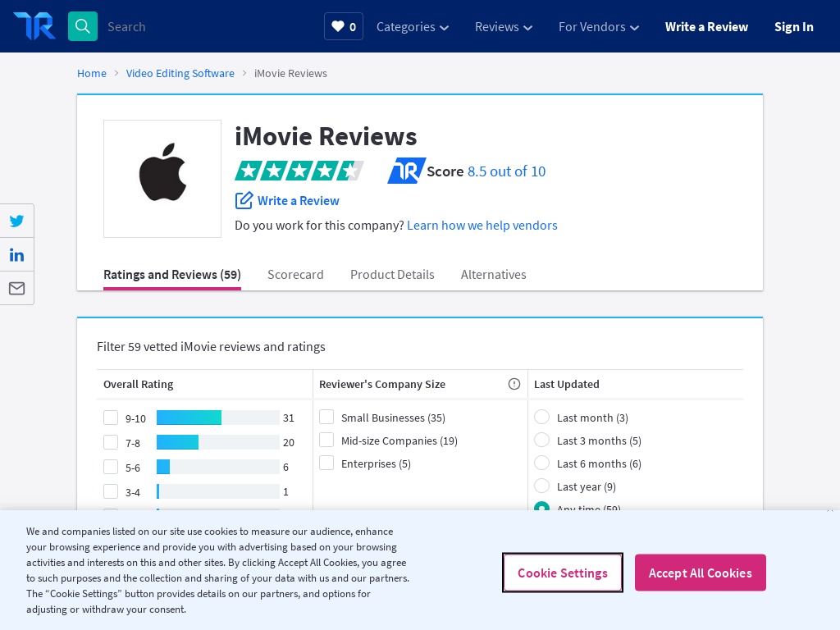This screenshot has height=630, width=840.
Task: Share the page on Twitter
Action: [x=16, y=221]
